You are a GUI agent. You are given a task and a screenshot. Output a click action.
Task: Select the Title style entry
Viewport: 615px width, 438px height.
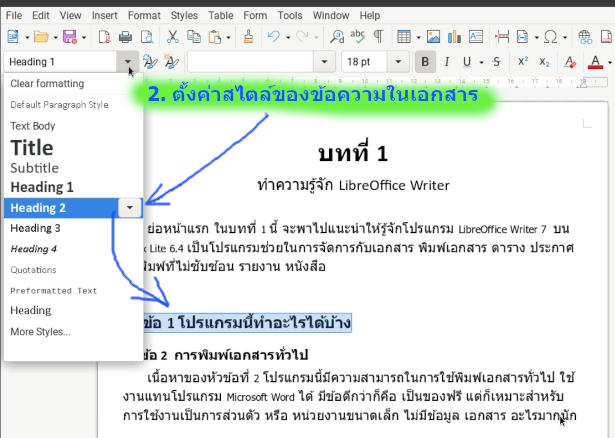[73, 148]
